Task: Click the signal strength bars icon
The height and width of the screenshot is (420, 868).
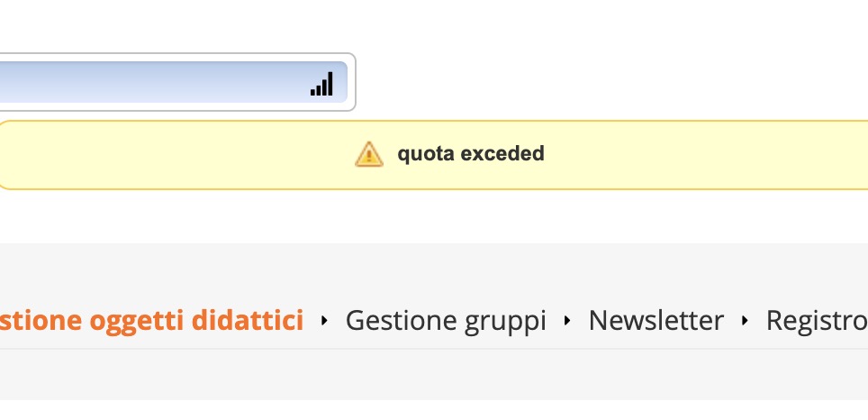Action: click(x=321, y=84)
